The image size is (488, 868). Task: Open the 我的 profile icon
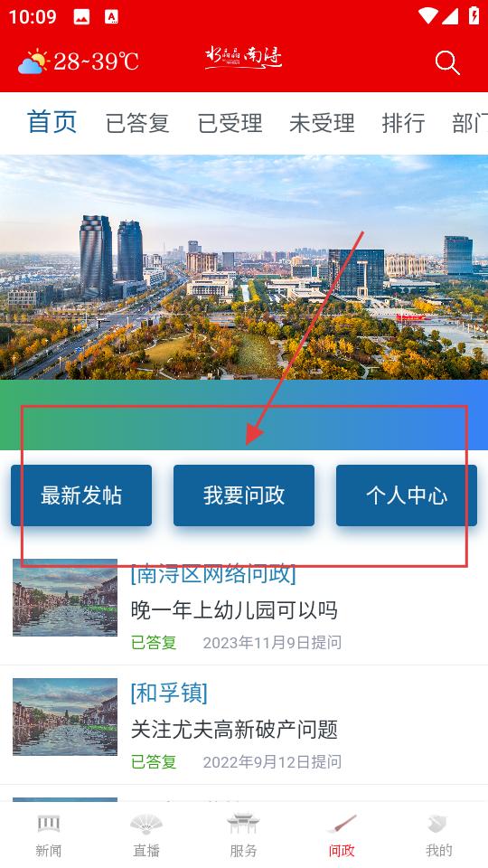[439, 823]
